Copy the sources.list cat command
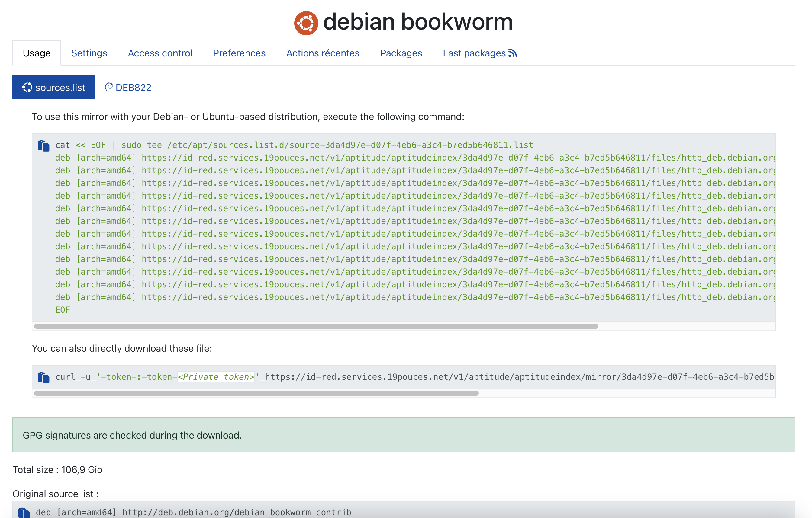Image resolution: width=812 pixels, height=518 pixels. point(43,145)
